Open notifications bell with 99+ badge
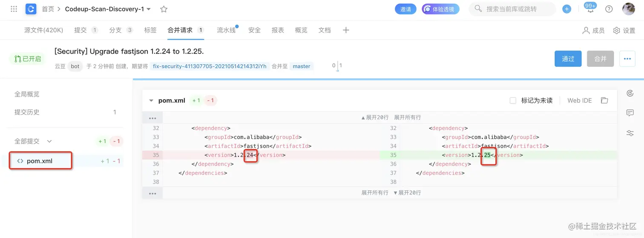Image resolution: width=644 pixels, height=238 pixels. click(590, 9)
